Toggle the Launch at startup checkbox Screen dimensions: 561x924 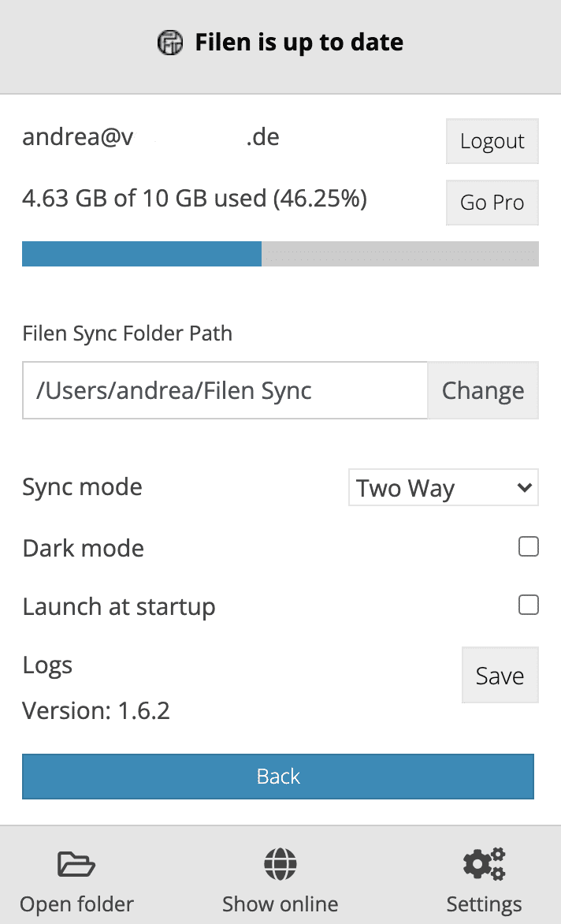(x=529, y=605)
